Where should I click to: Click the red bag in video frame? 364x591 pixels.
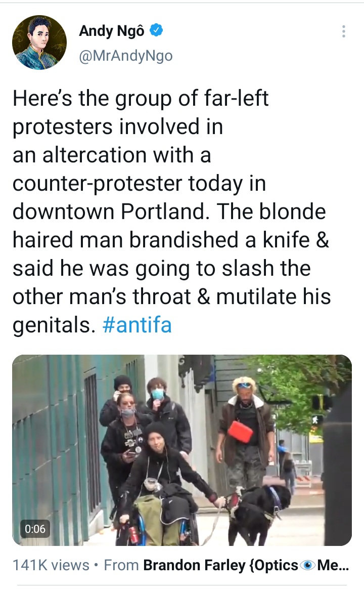pyautogui.click(x=240, y=432)
